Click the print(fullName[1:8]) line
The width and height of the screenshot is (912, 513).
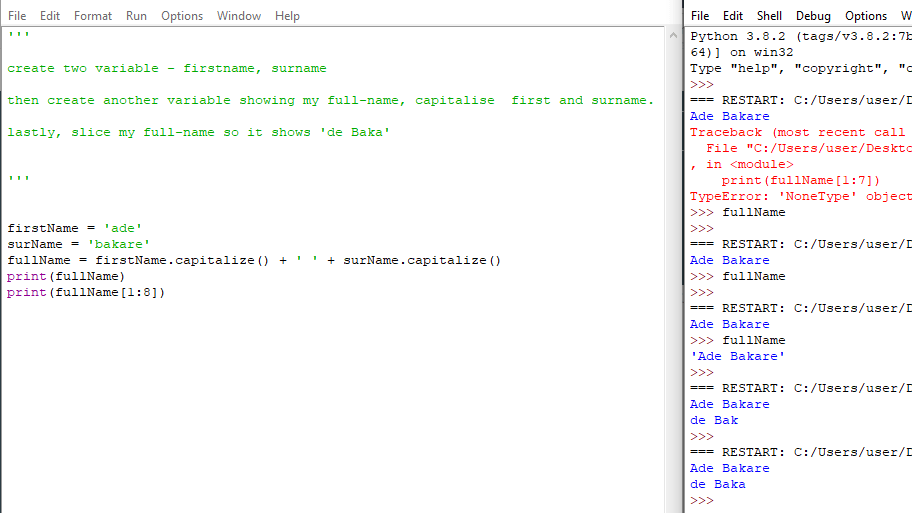(86, 292)
